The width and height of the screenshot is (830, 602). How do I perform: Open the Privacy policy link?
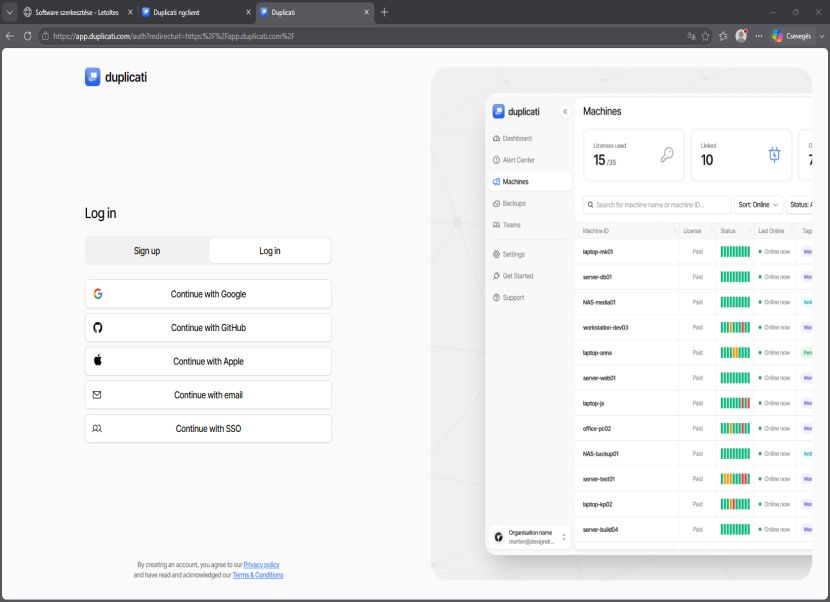coord(261,565)
